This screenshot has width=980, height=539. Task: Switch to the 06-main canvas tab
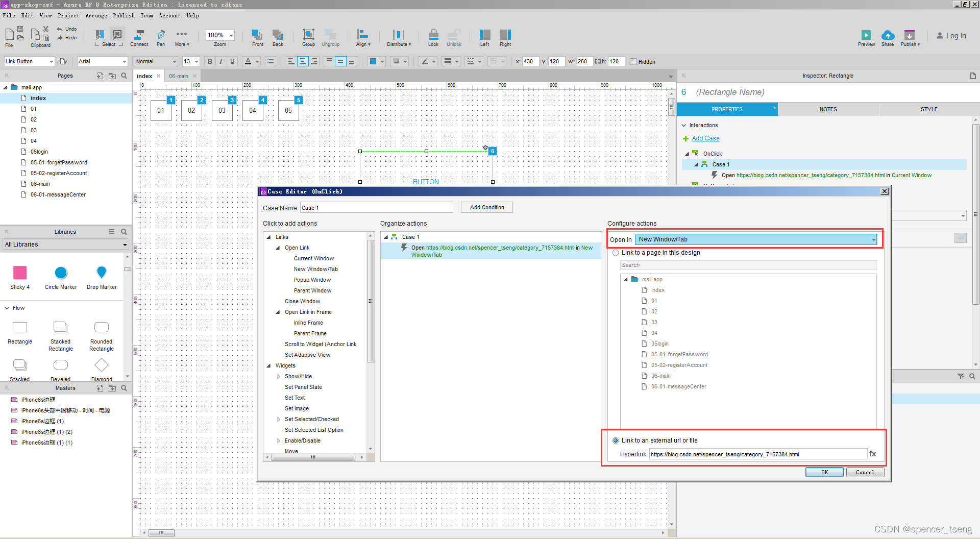[x=179, y=76]
